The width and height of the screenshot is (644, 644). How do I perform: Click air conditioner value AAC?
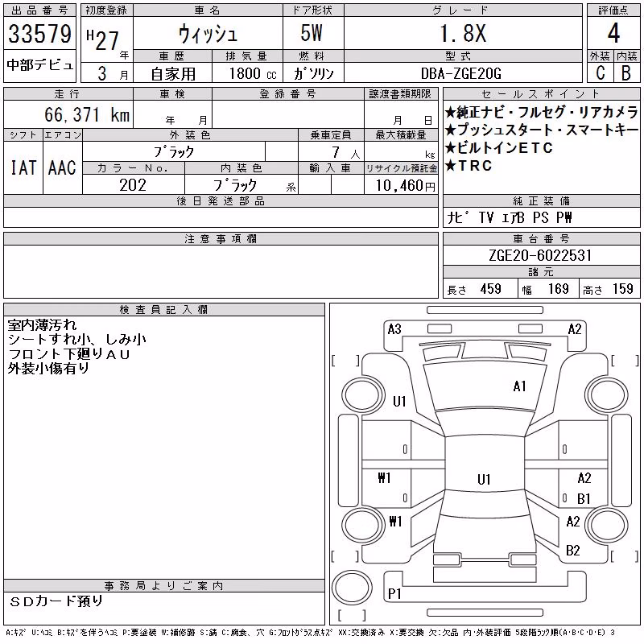[62, 167]
